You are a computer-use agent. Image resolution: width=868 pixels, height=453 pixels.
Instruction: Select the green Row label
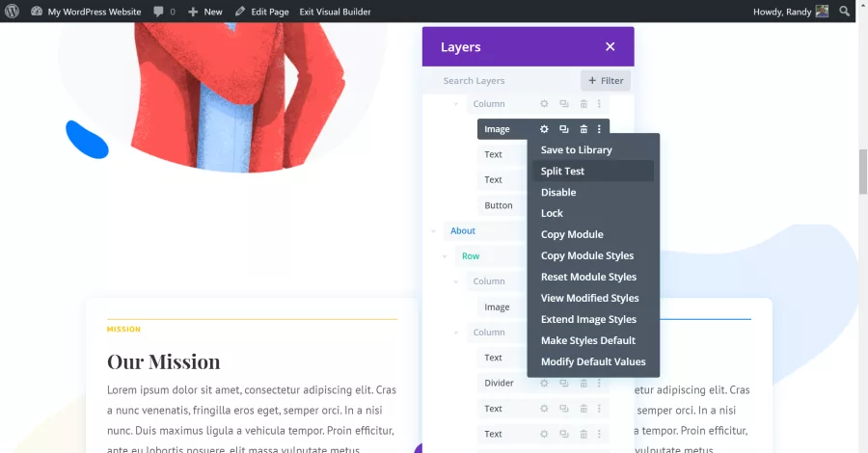point(471,256)
